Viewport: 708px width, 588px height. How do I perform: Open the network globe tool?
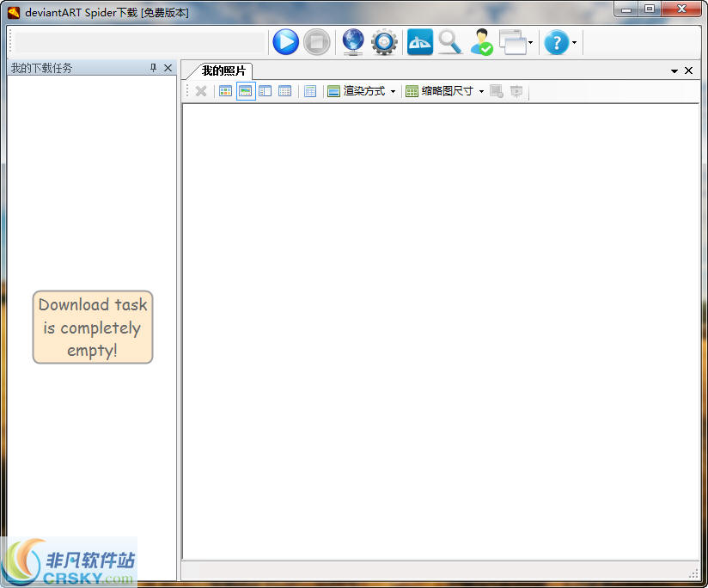(352, 41)
